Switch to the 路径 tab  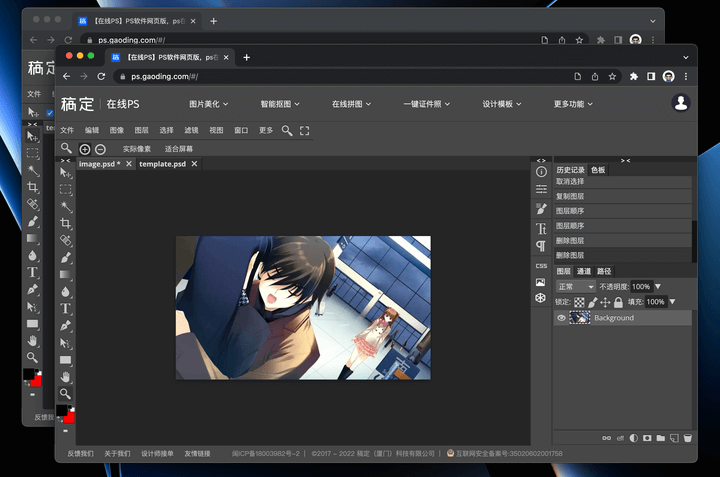tap(604, 271)
